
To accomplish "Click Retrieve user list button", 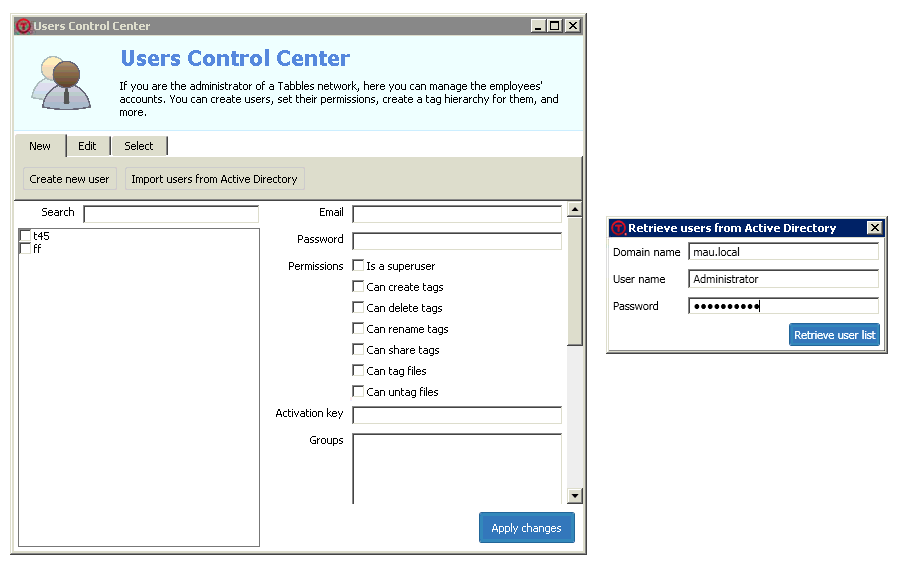I will pyautogui.click(x=834, y=335).
